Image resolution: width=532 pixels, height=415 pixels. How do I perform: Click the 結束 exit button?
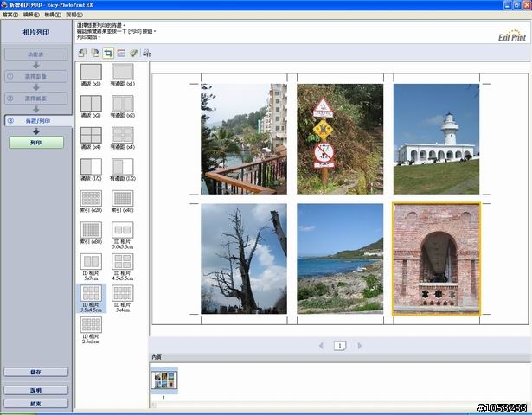pos(35,403)
